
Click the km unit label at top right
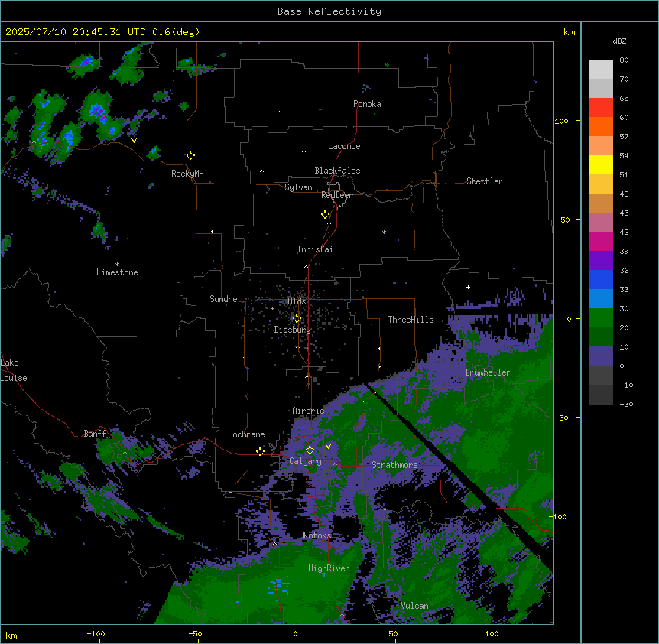[570, 32]
